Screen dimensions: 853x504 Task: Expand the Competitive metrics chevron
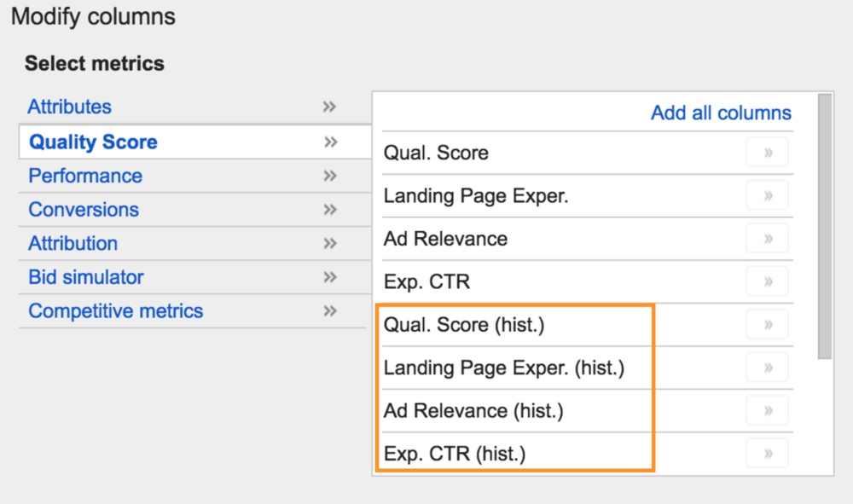point(330,310)
